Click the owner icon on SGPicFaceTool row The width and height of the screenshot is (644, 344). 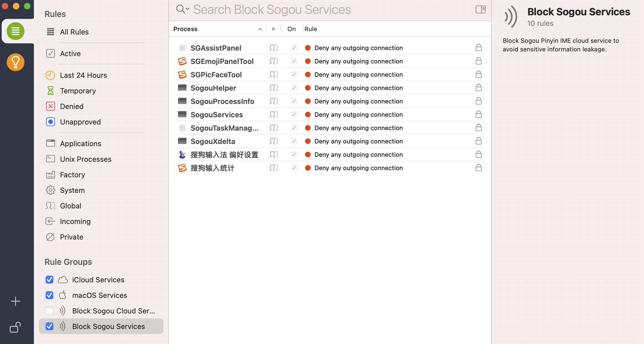(274, 74)
